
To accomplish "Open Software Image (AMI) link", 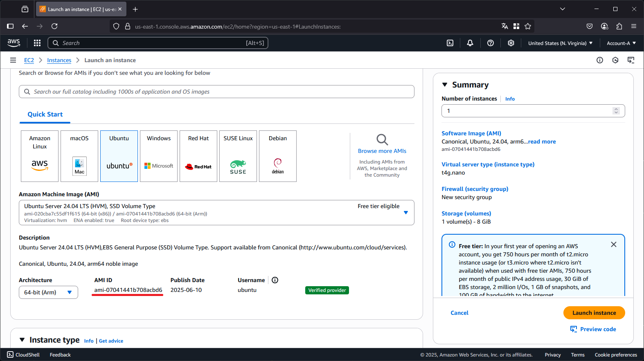I will (x=471, y=133).
